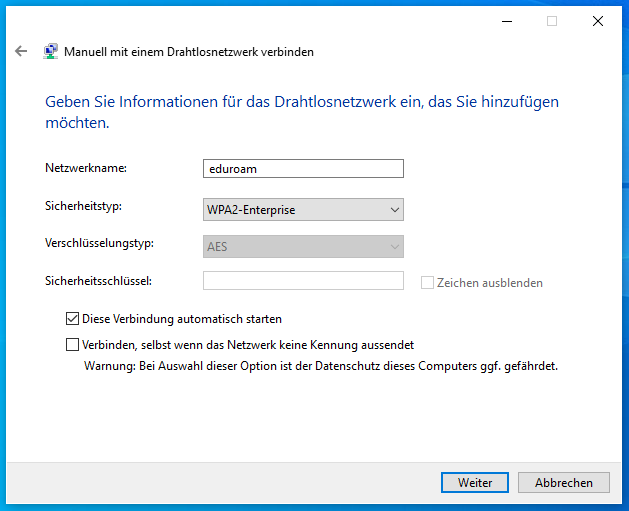Cancel the wizard with Abbrechen

point(564,482)
